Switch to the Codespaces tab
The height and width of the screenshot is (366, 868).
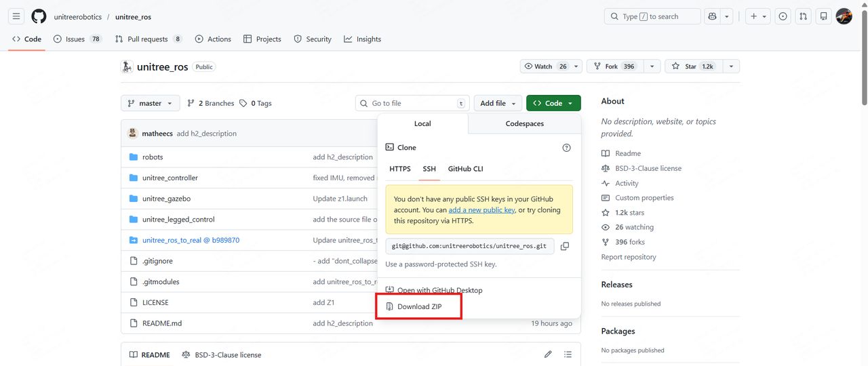pos(524,123)
